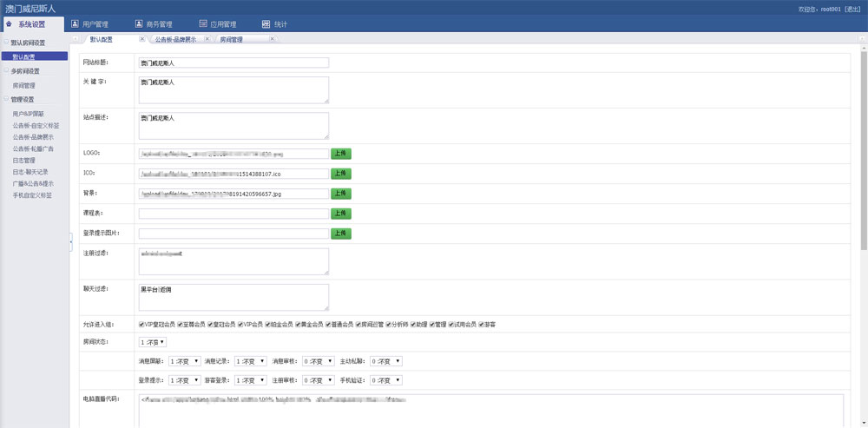The height and width of the screenshot is (428, 868).
Task: Click 上传 button next to LOGO field
Action: click(x=340, y=153)
